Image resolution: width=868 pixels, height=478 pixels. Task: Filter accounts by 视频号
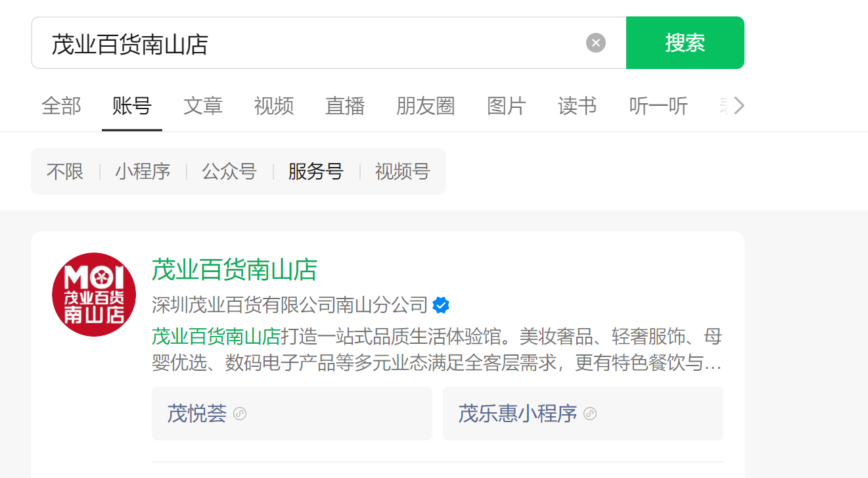point(403,172)
